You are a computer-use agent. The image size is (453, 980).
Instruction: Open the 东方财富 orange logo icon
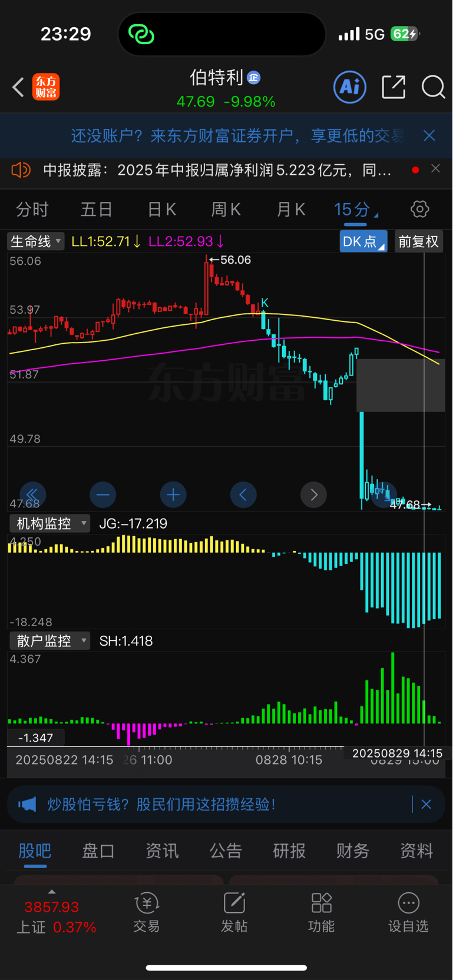point(46,87)
